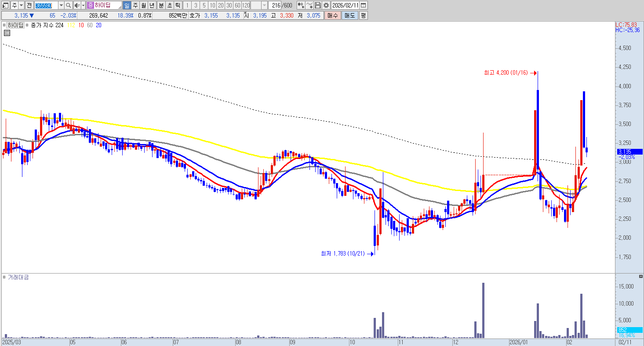Switch chart to 주 weekly period

coord(135,5)
